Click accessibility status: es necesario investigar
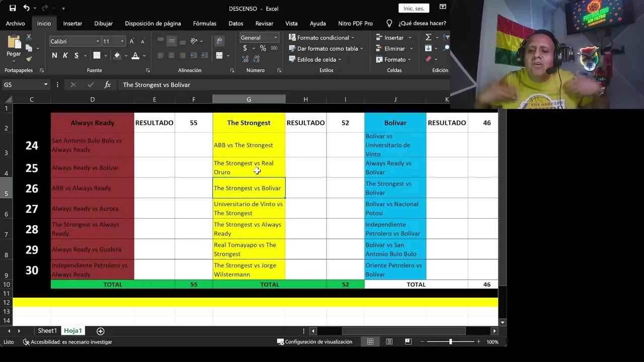The height and width of the screenshot is (362, 644). click(x=67, y=342)
